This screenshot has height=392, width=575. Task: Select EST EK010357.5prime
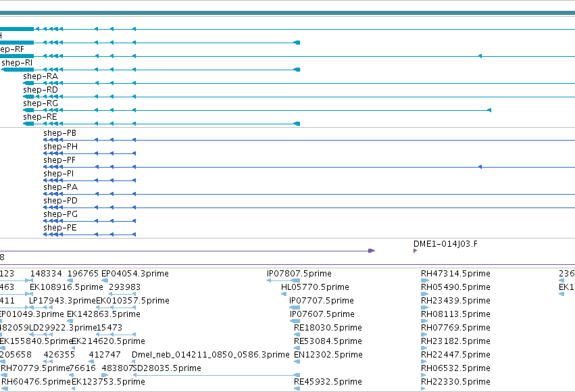tap(132, 301)
